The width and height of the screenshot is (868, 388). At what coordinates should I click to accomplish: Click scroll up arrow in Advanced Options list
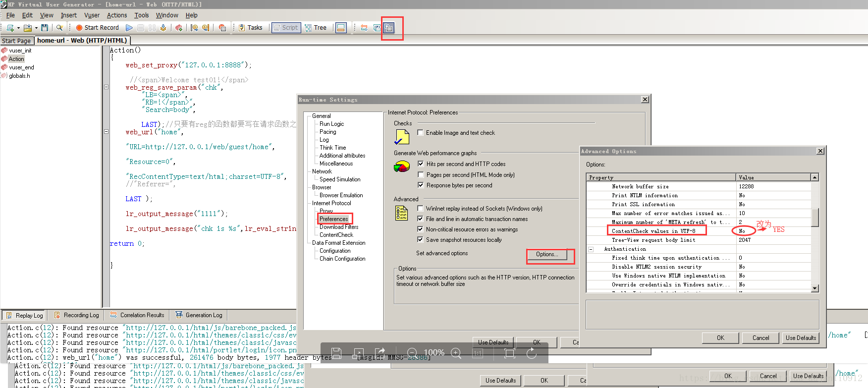tap(815, 177)
